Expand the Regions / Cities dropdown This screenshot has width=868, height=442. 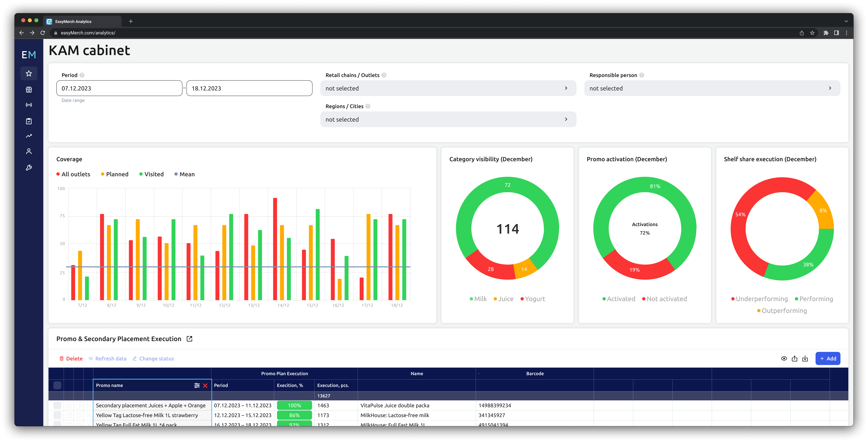pos(448,119)
